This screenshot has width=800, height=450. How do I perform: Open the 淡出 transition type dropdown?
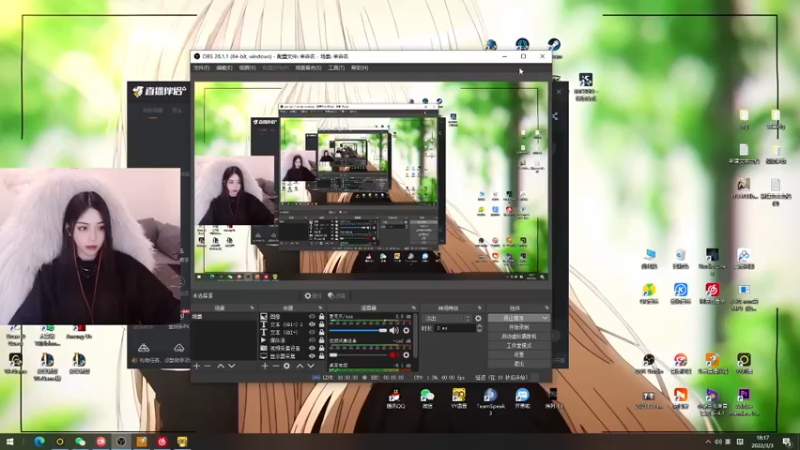446,318
